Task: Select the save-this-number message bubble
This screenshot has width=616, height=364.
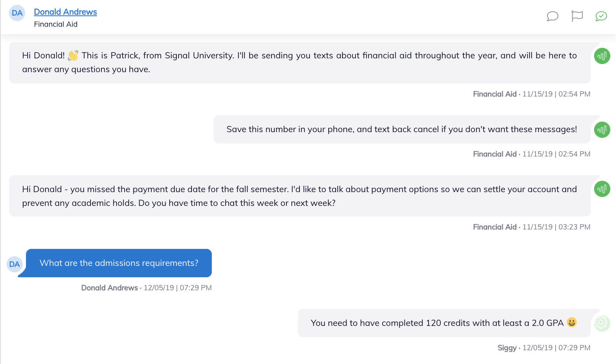Action: [402, 129]
